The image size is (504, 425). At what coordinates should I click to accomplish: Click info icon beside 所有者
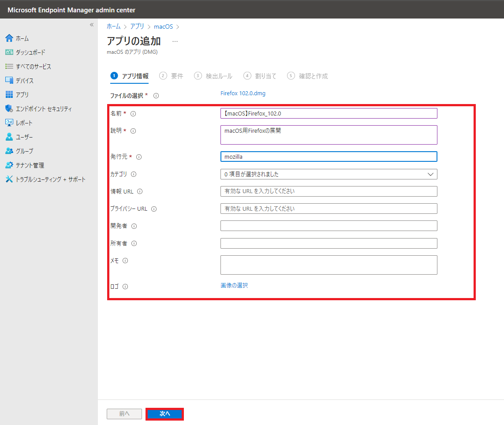(x=134, y=243)
